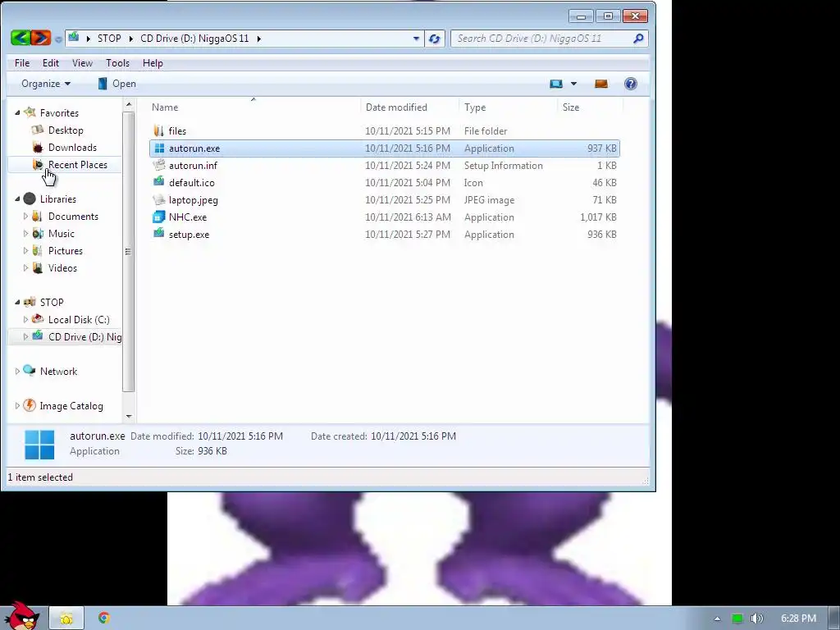Select the NHC.exe file icon

click(x=159, y=217)
